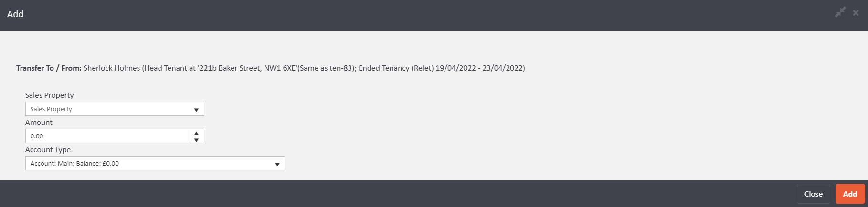This screenshot has width=868, height=207.
Task: Focus the Amount input showing 0.00
Action: pos(107,136)
